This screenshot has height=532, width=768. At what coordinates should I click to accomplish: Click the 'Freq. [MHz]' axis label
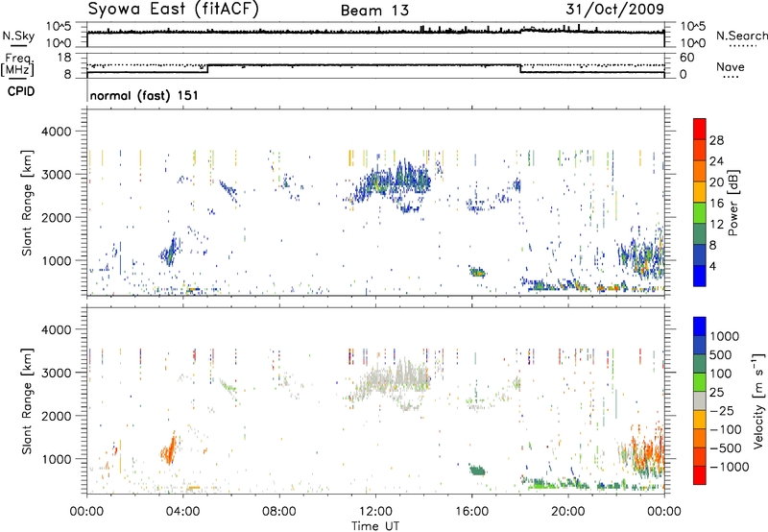tap(18, 65)
